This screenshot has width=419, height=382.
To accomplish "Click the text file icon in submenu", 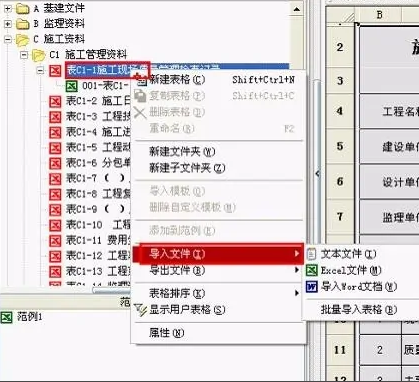I will tap(311, 254).
